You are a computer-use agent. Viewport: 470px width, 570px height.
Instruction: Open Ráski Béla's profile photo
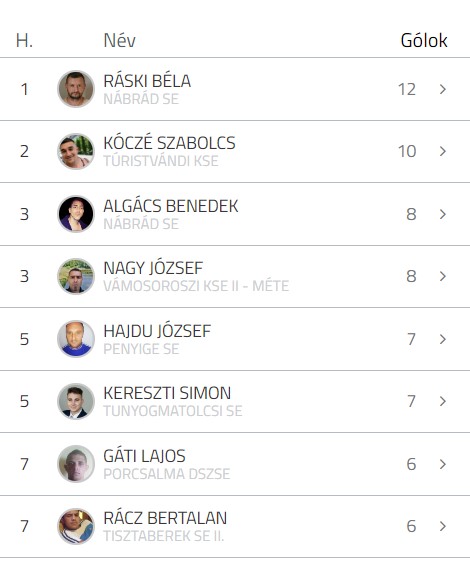tap(76, 89)
